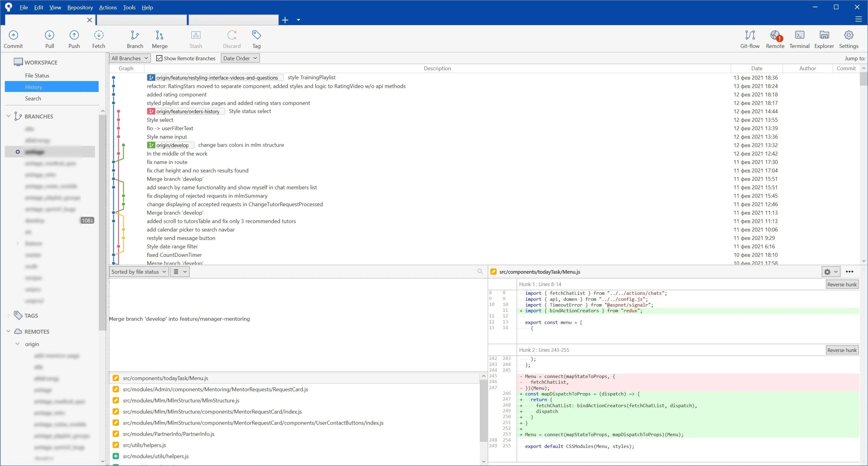
Task: Click modified icon beside src/utils/helpers.js
Action: pos(116,445)
